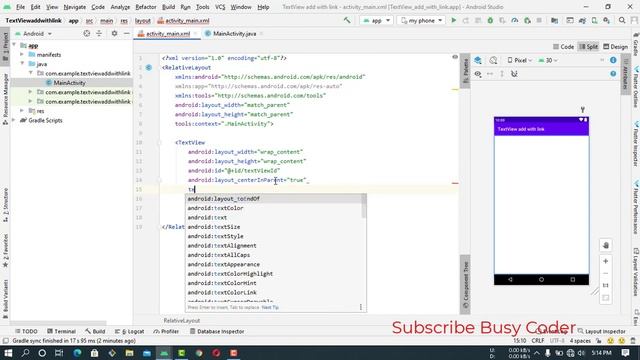The image size is (640, 360).
Task: Collapse the java folder
Action: pyautogui.click(x=22, y=64)
